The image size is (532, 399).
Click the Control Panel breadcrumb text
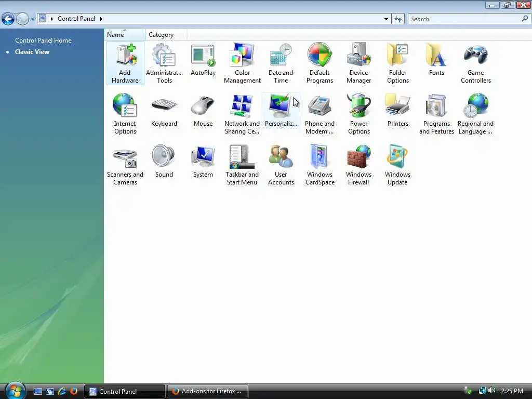pyautogui.click(x=76, y=19)
